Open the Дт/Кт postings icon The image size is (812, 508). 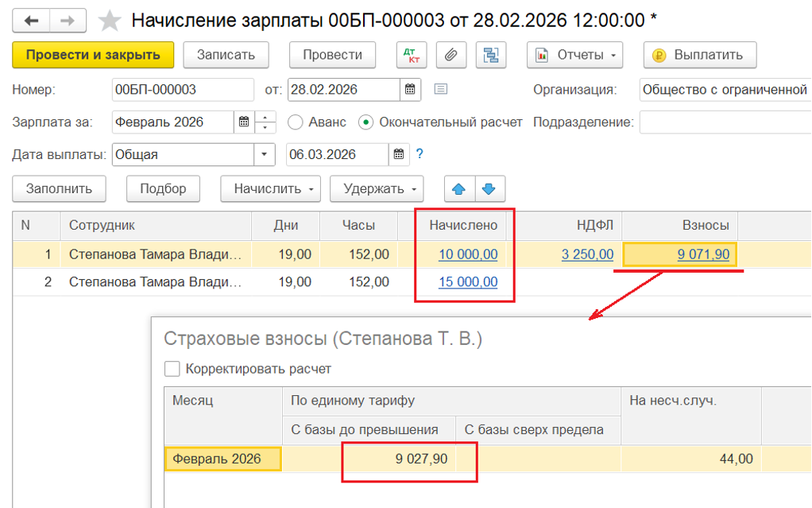point(412,55)
